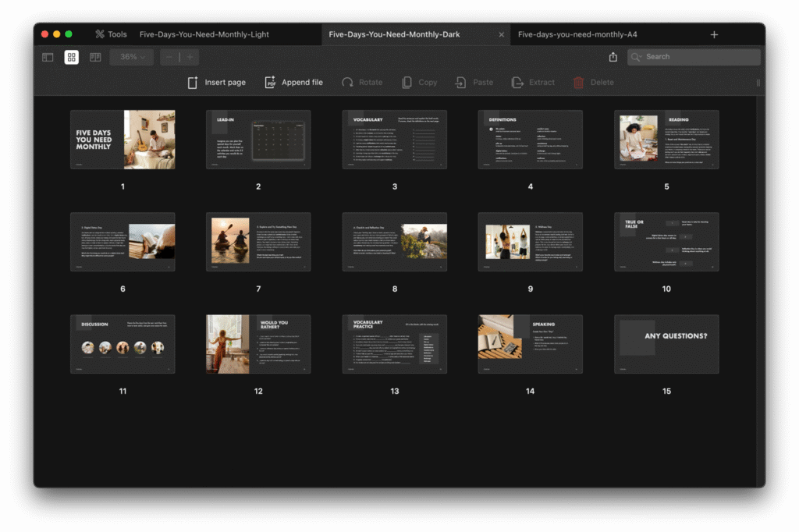Switch to two-page reading view

[95, 57]
